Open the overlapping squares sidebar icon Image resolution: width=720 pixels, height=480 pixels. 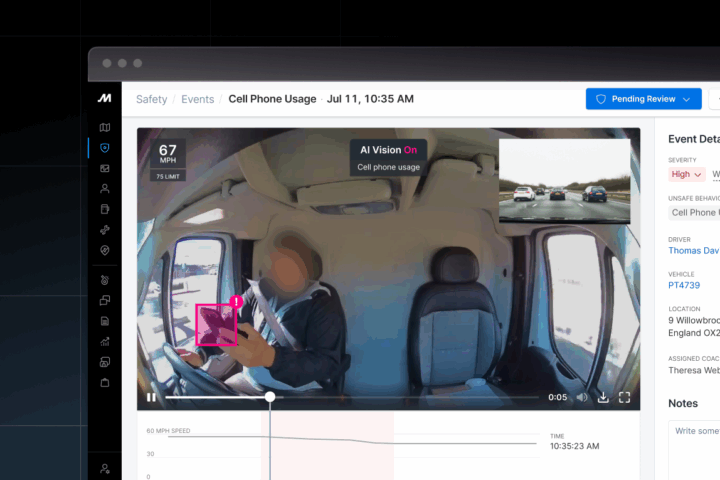[x=105, y=300]
